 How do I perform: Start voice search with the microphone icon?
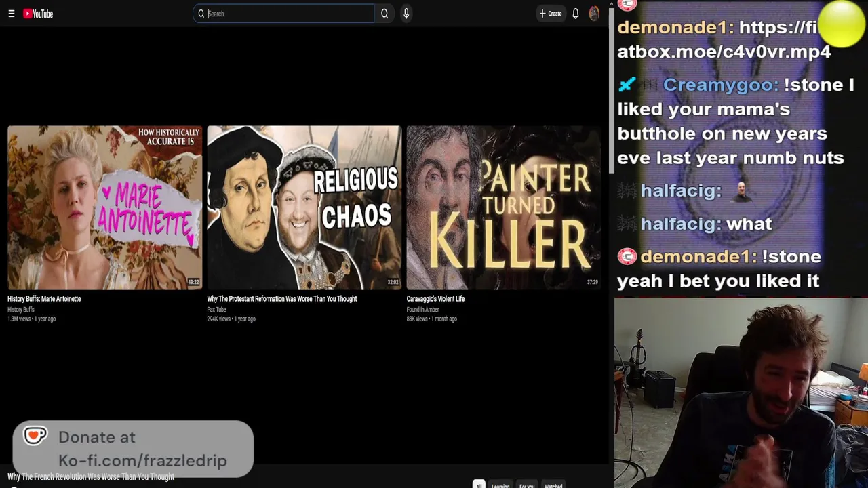tap(406, 14)
